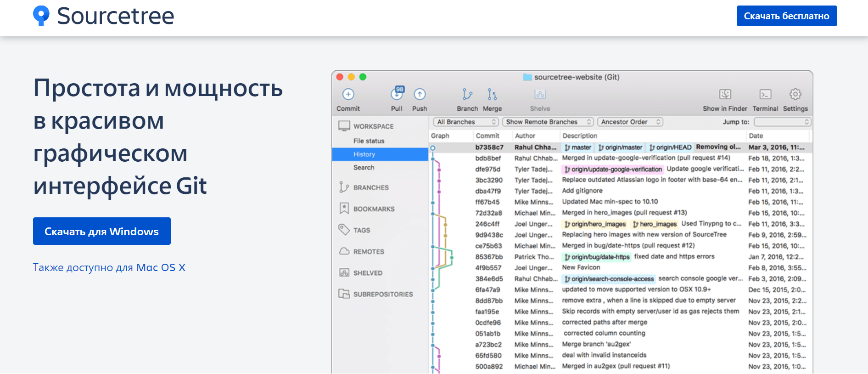Expand the BRANCHES section label
Viewport: 868px width, 374px height.
tap(371, 187)
